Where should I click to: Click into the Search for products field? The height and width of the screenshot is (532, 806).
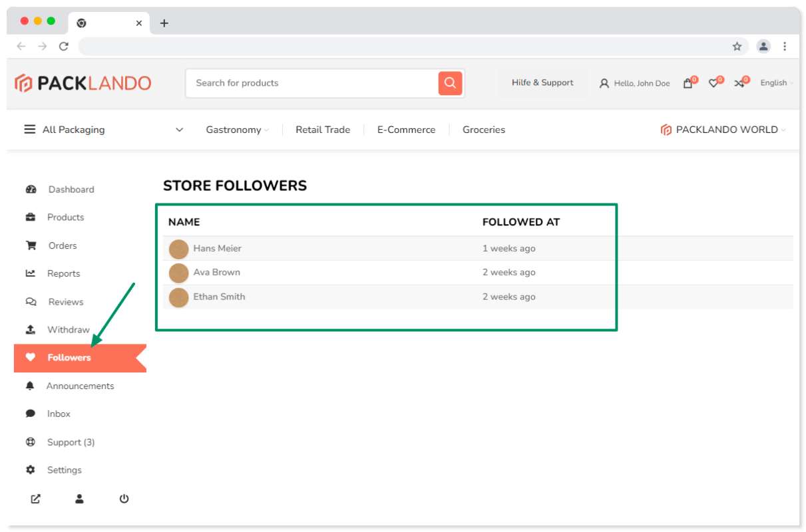(313, 83)
